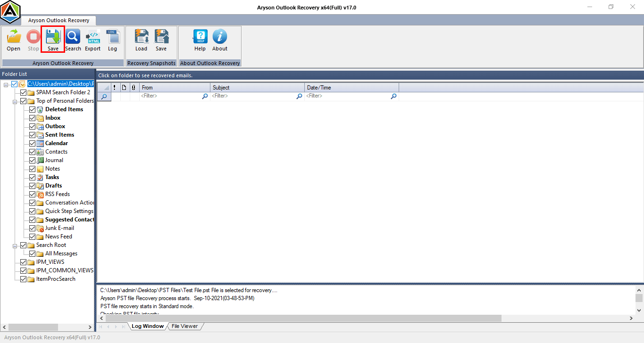
Task: Select the Conversation Action folder
Action: (x=70, y=203)
